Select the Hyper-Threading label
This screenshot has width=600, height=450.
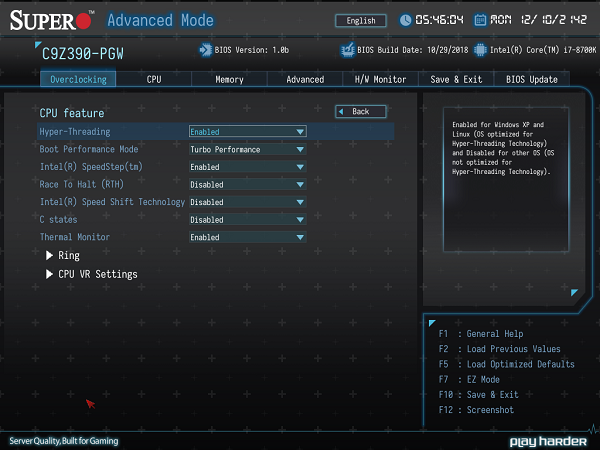[x=75, y=132]
